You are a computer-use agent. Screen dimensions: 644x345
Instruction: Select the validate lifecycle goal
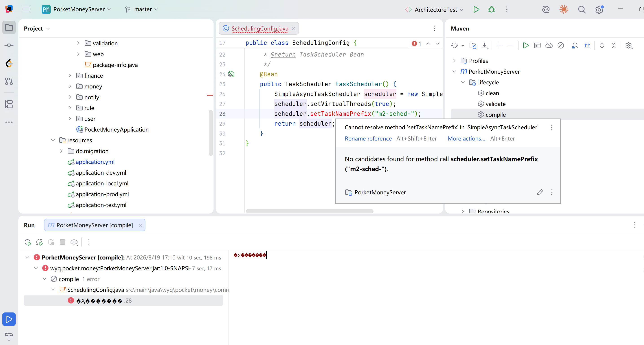pyautogui.click(x=495, y=104)
